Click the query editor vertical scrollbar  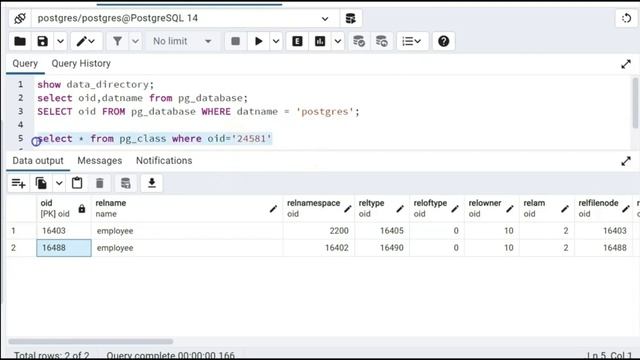click(x=635, y=103)
